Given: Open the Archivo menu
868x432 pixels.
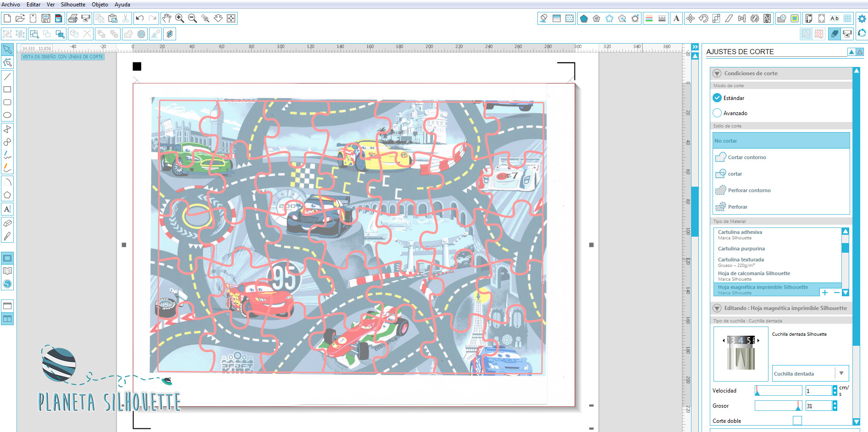Looking at the screenshot, I should pyautogui.click(x=11, y=5).
